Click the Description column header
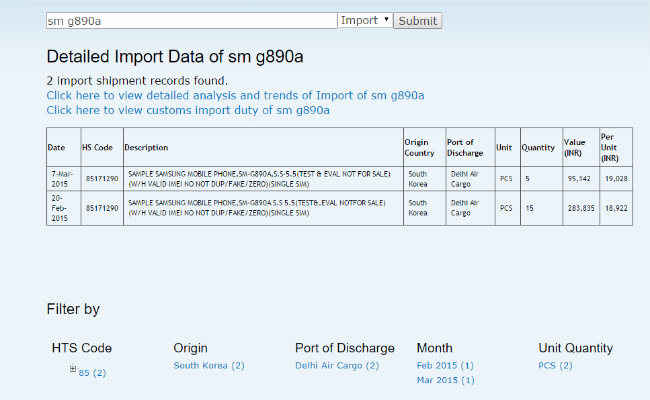The width and height of the screenshot is (650, 400). [263, 147]
